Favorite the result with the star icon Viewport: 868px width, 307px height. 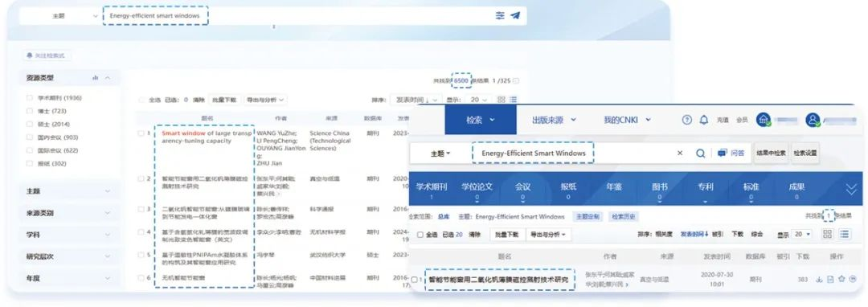point(841,279)
